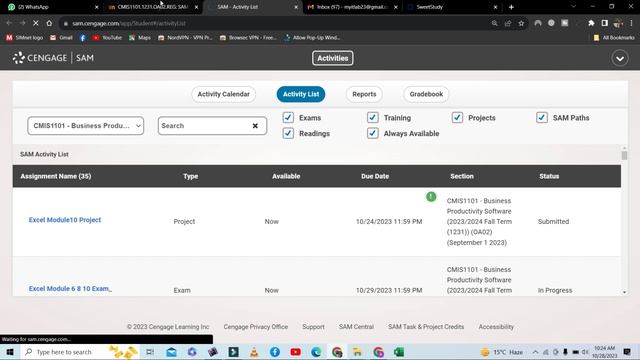Open the SIMnet logo bookmark

[24, 38]
